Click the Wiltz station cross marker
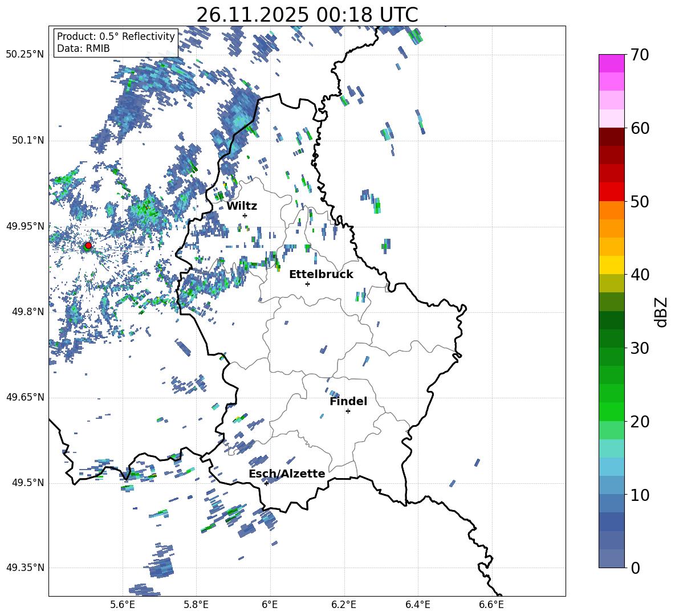 [245, 215]
